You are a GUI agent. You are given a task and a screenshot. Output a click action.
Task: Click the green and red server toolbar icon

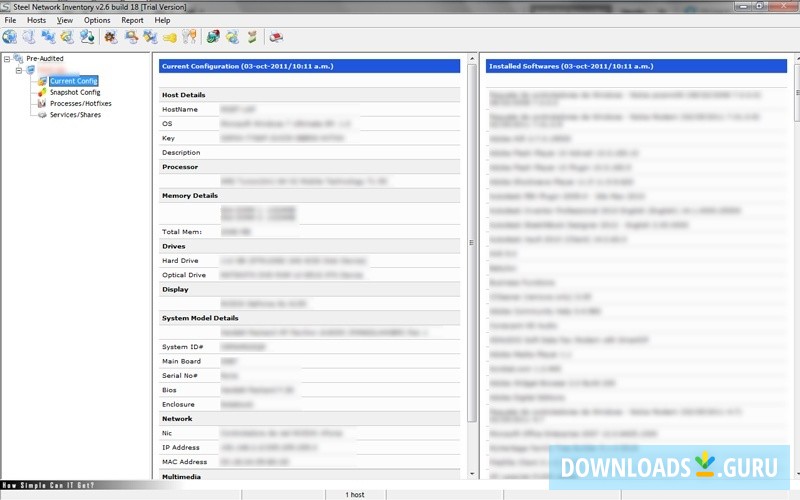pyautogui.click(x=213, y=37)
